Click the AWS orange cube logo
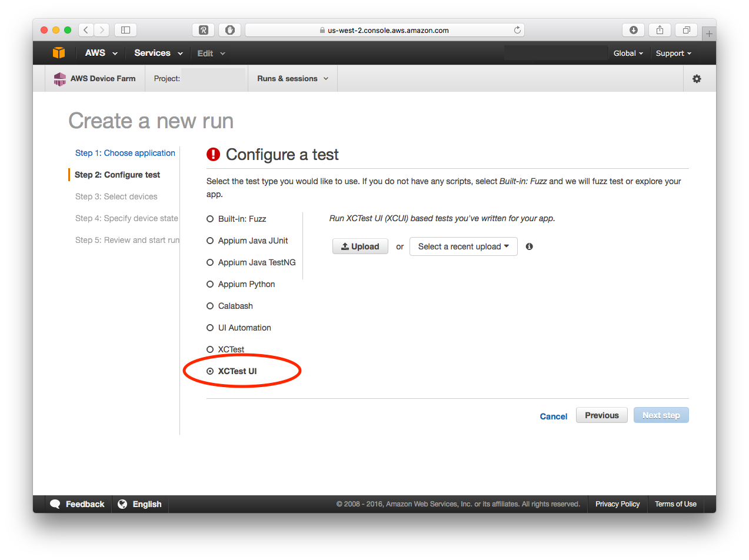Image resolution: width=749 pixels, height=560 pixels. point(59,53)
